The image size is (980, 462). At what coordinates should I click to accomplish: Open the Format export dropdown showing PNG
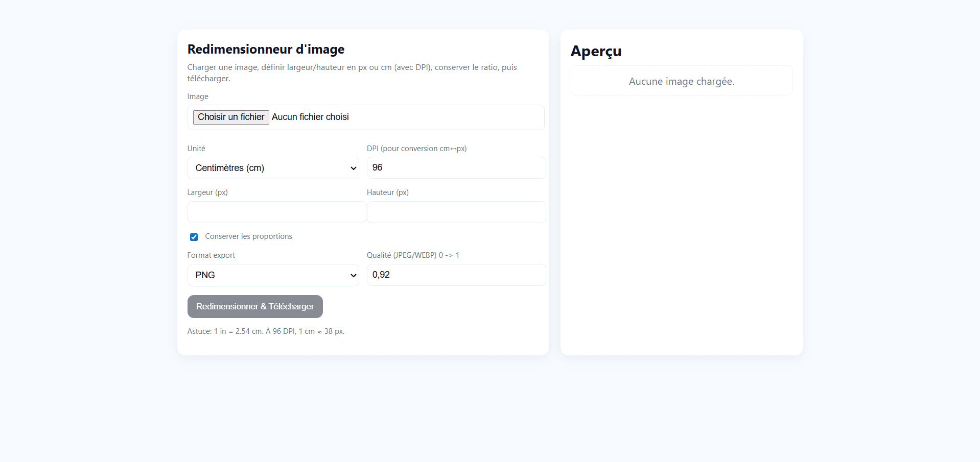(273, 275)
